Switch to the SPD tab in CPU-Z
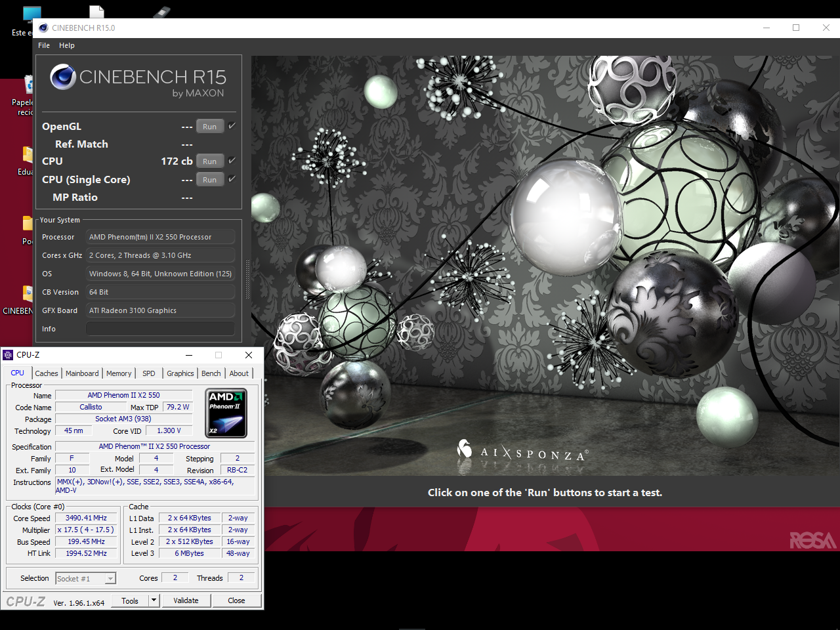840x630 pixels. click(x=149, y=373)
